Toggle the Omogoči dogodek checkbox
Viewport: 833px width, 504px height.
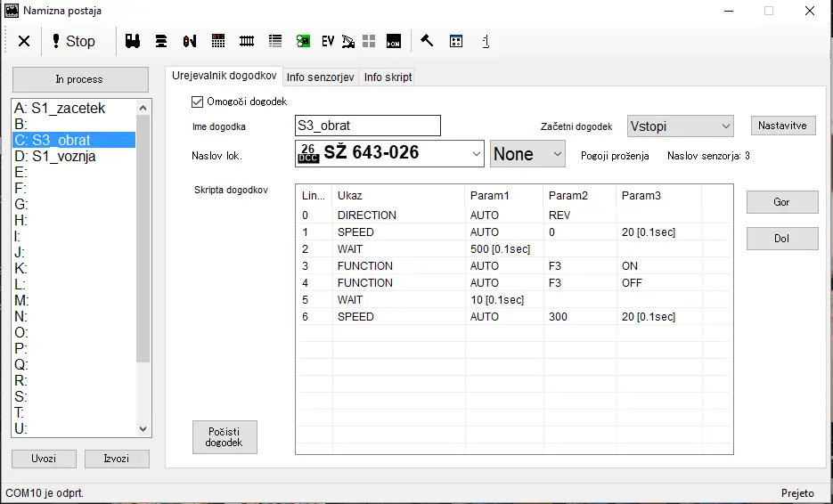coord(198,102)
